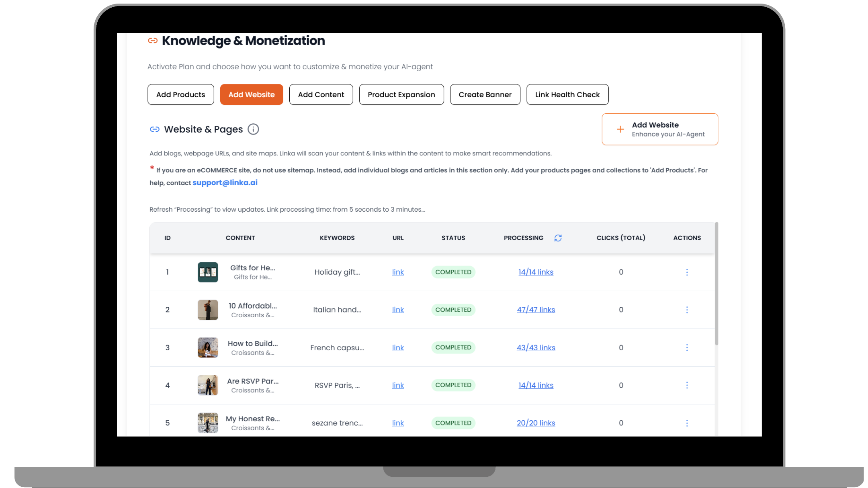868x488 pixels.
Task: Switch to the Add Content tab
Action: tap(321, 94)
